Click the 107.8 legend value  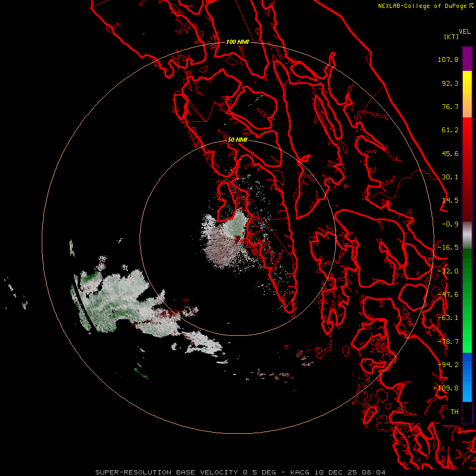click(x=448, y=59)
